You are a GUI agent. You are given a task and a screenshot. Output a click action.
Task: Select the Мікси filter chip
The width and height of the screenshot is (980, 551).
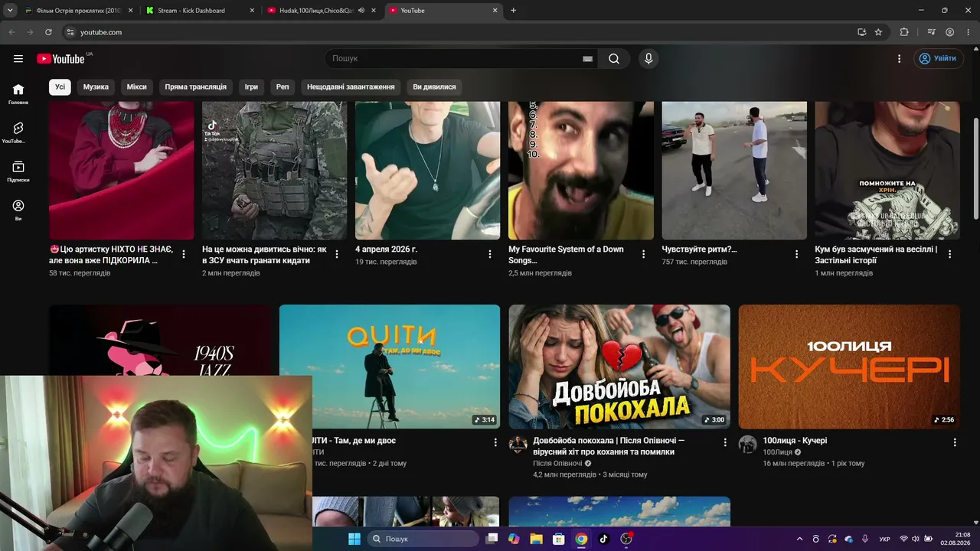point(136,87)
